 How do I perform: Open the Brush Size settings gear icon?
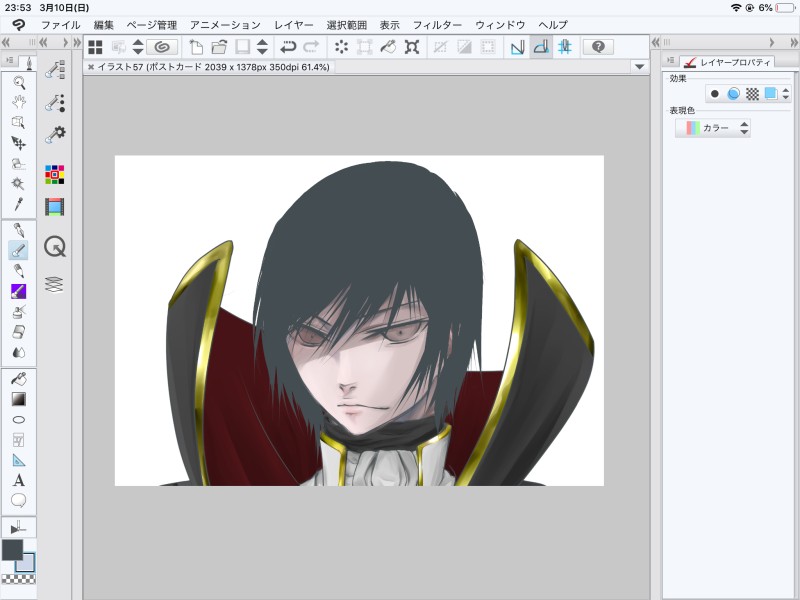55,135
